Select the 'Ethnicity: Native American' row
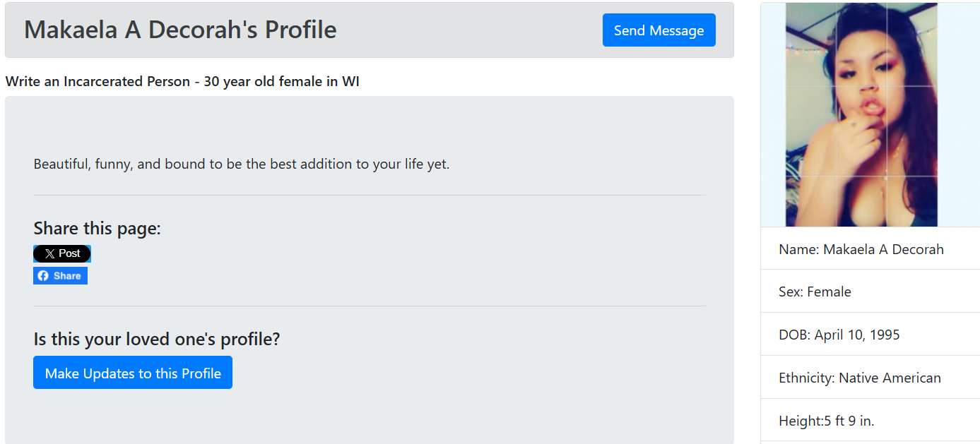 870,378
